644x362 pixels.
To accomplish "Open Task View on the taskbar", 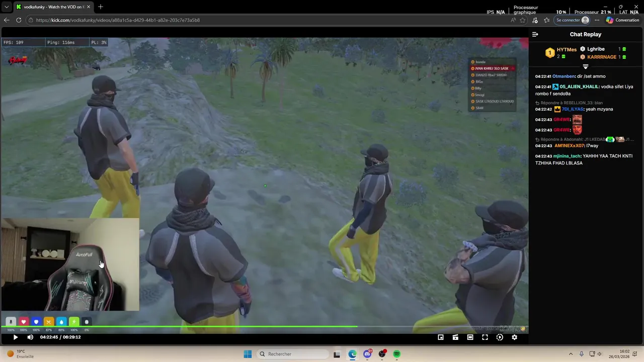I will point(337,354).
